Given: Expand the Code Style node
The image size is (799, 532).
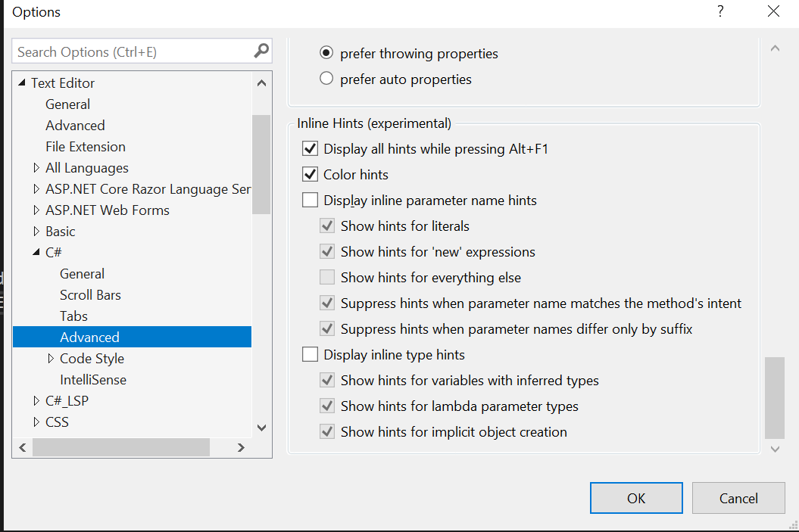Looking at the screenshot, I should [51, 358].
